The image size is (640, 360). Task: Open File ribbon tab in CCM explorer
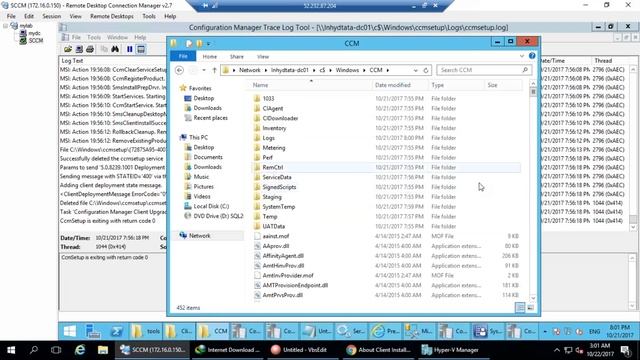(x=183, y=56)
